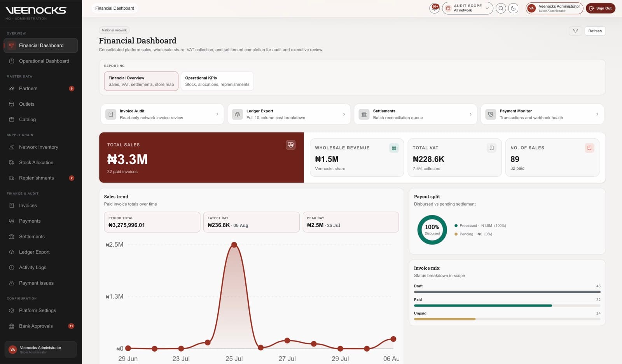Viewport: 622px width, 364px height.
Task: Click the National network tag
Action: [114, 30]
